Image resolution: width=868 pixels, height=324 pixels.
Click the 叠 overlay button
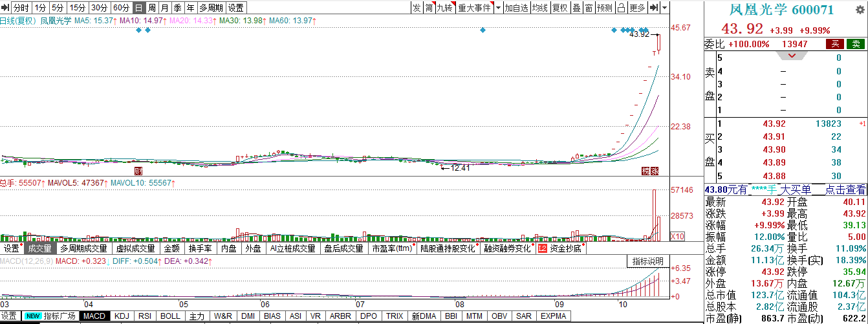click(x=576, y=8)
